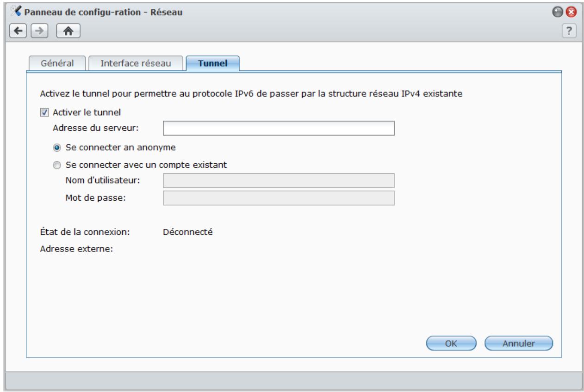
Task: Confirm settings with OK
Action: tap(451, 343)
